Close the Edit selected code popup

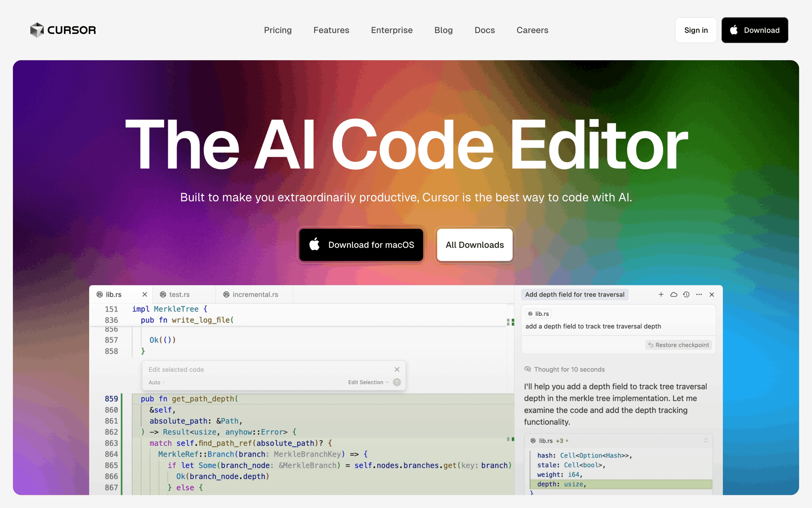(397, 370)
